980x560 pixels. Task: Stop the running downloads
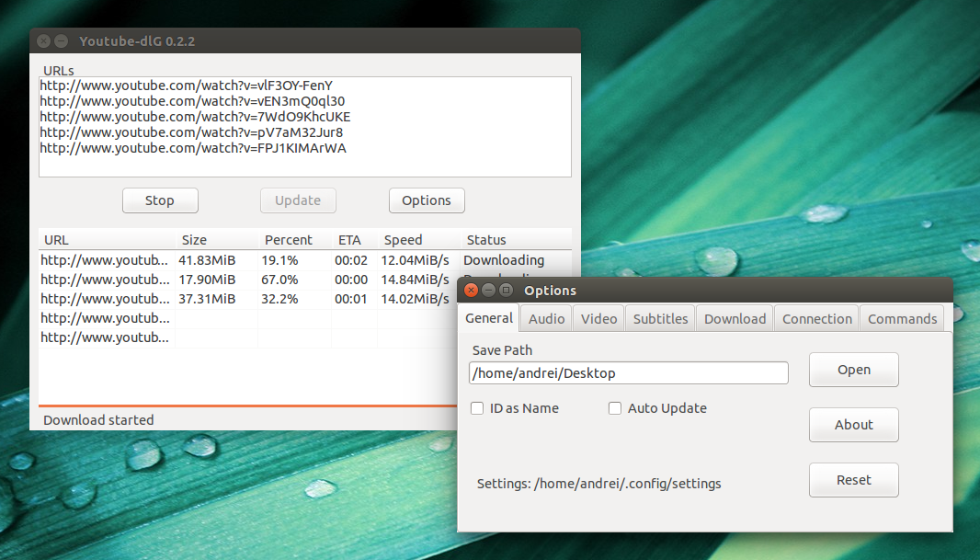click(x=160, y=200)
